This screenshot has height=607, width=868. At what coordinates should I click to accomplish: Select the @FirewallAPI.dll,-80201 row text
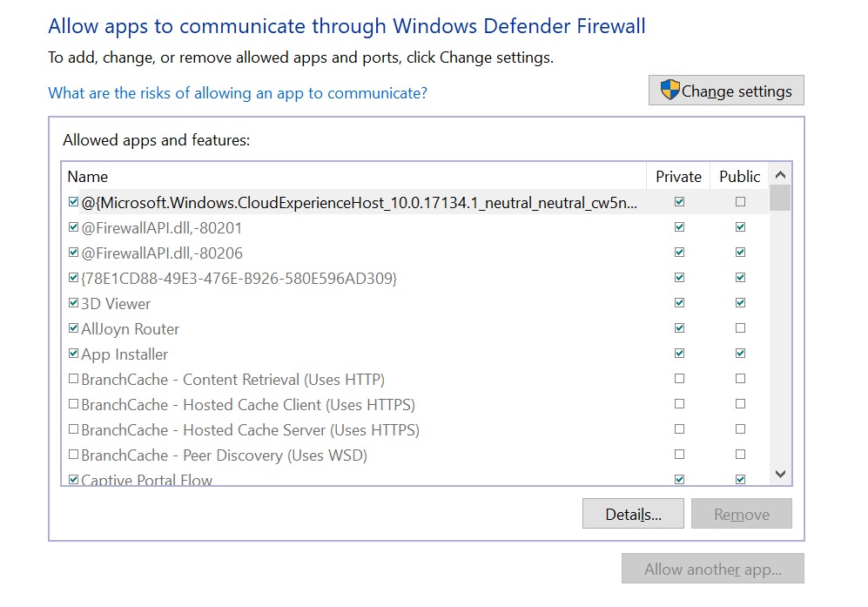162,227
